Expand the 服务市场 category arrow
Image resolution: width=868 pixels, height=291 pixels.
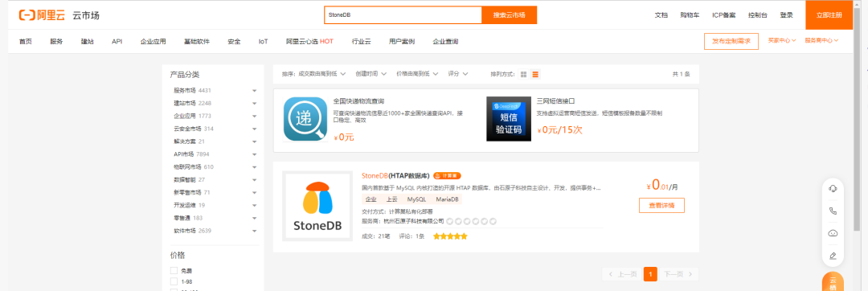click(255, 90)
